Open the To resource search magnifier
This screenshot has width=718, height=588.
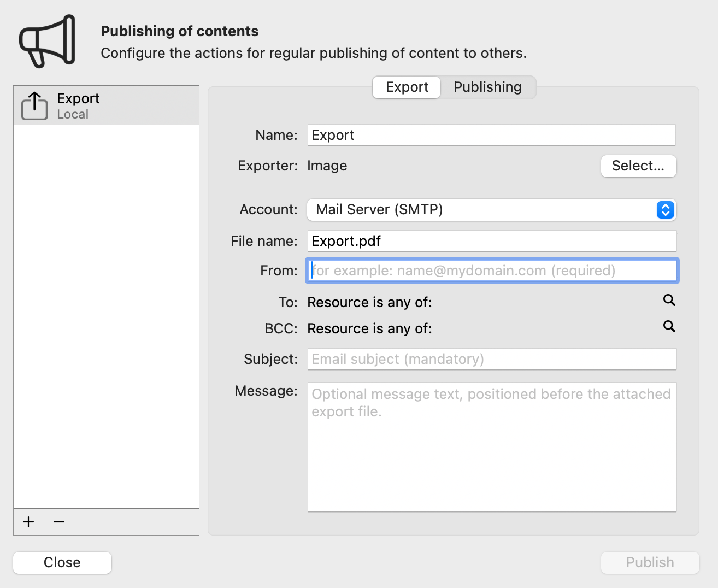(669, 300)
